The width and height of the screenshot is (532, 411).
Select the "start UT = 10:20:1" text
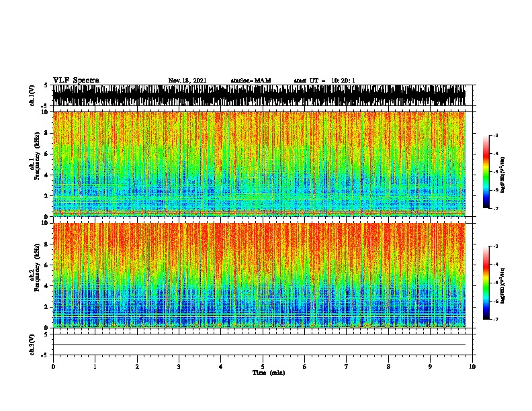(x=324, y=81)
